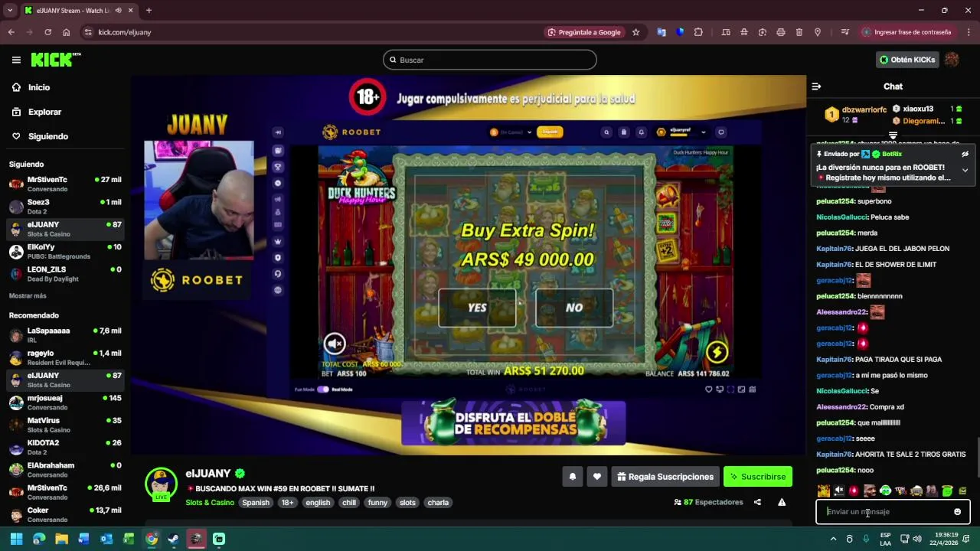
Task: Expand the chat leaderboard handle
Action: (893, 135)
